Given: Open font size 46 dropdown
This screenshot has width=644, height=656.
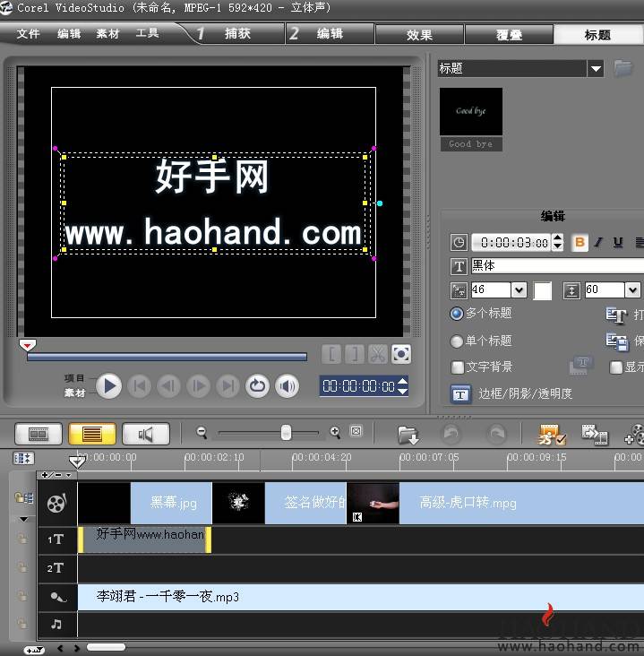Looking at the screenshot, I should 519,290.
